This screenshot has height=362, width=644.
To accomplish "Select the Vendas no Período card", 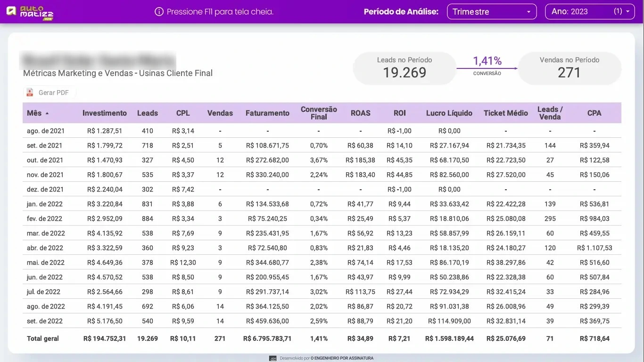I will (x=570, y=68).
